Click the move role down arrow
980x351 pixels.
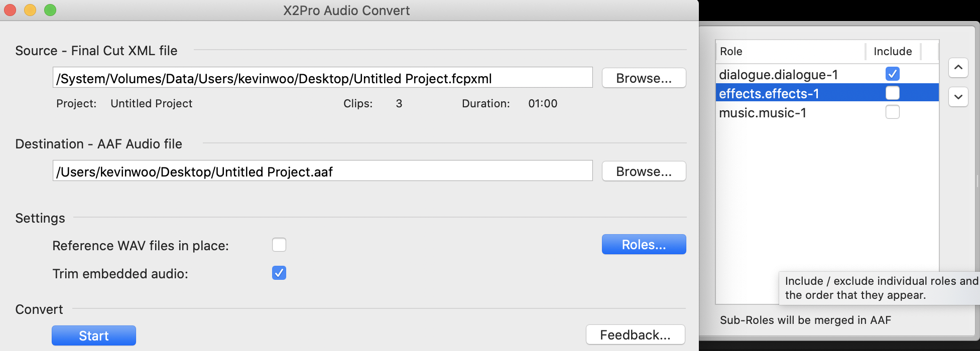pos(958,97)
